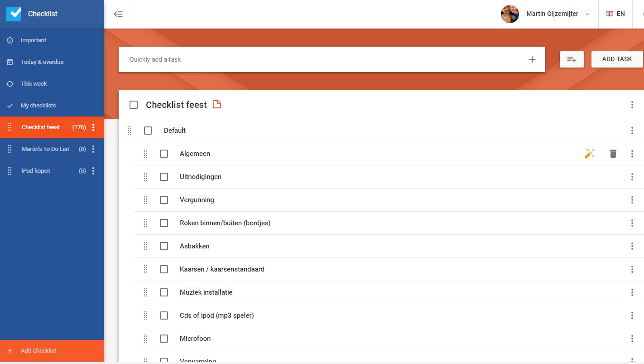Viewport: 644px width, 364px height.
Task: Collapse the sidebar with the arrow icon
Action: (x=118, y=14)
